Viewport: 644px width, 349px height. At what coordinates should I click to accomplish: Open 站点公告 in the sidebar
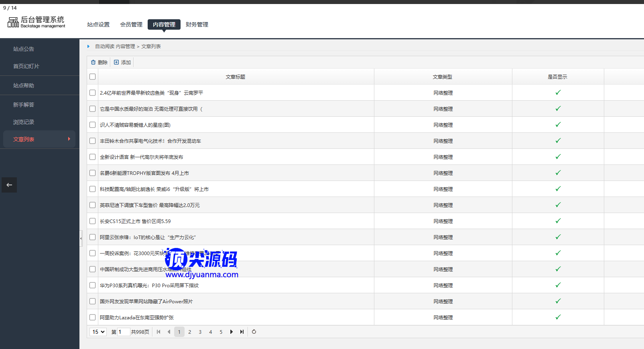24,49
